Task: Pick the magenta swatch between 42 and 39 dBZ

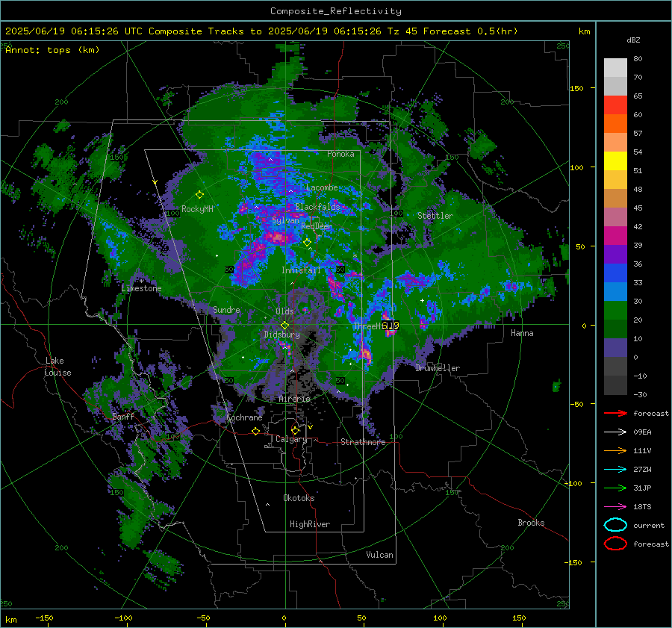Action: 615,235
